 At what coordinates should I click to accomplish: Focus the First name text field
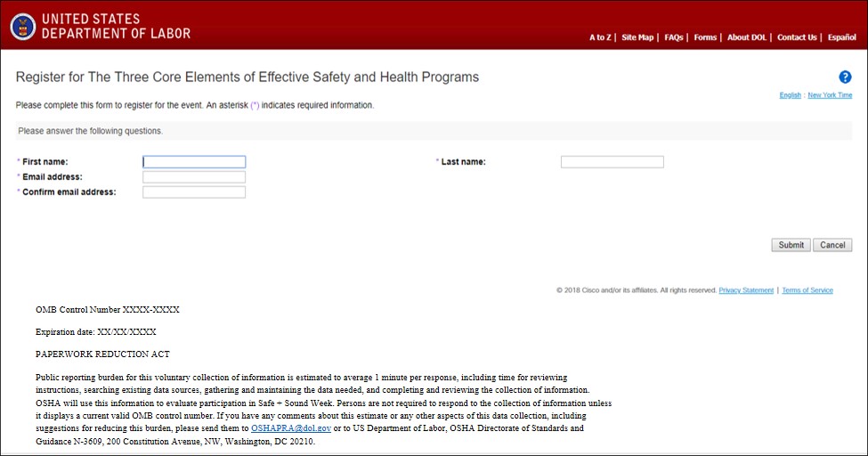(x=194, y=162)
